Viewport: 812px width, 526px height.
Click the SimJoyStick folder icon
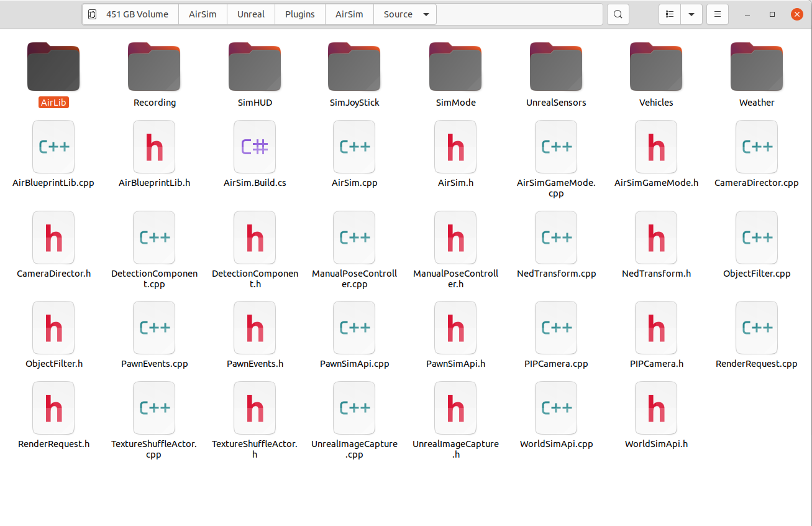click(x=354, y=67)
